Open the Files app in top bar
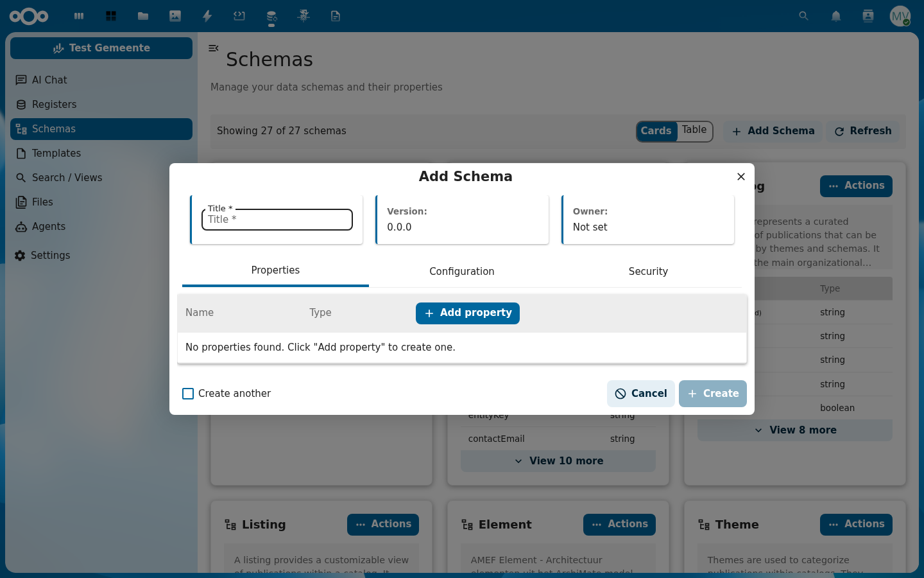Viewport: 924px width, 578px height. 143,16
